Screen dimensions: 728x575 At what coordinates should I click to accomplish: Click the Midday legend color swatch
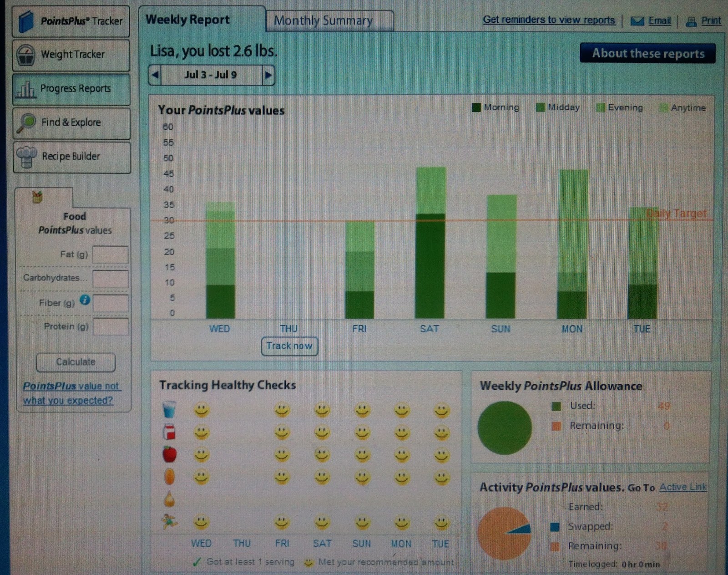pos(540,107)
